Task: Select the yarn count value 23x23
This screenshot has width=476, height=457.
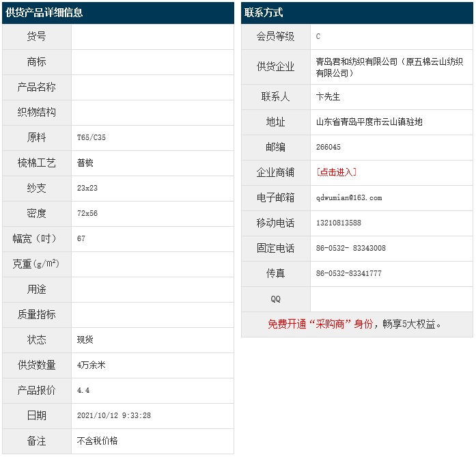Action: click(x=87, y=188)
